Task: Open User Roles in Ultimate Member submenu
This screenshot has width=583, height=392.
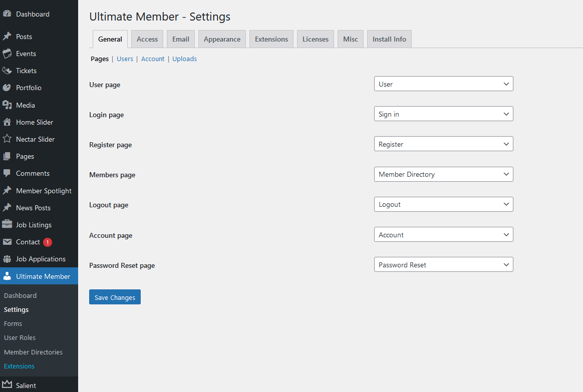Action: point(20,337)
